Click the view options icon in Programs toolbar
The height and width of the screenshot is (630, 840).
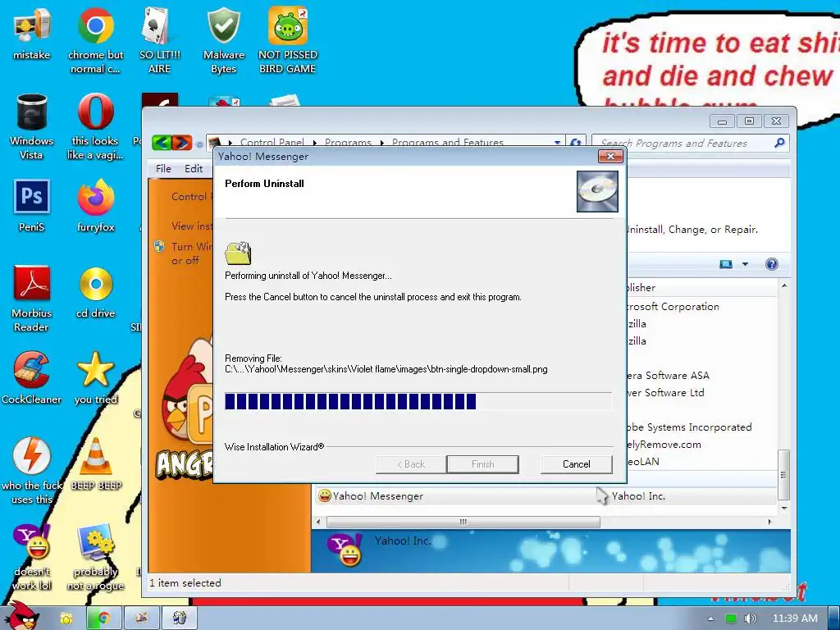point(726,264)
